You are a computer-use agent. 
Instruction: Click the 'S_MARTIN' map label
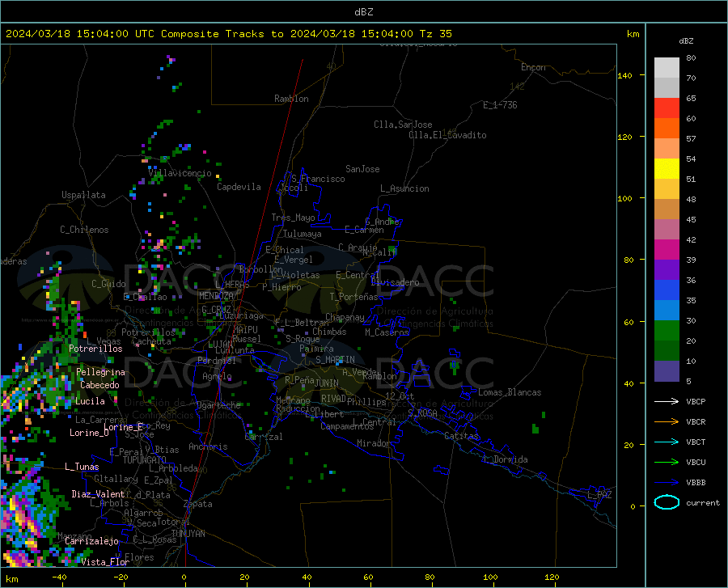(x=335, y=360)
